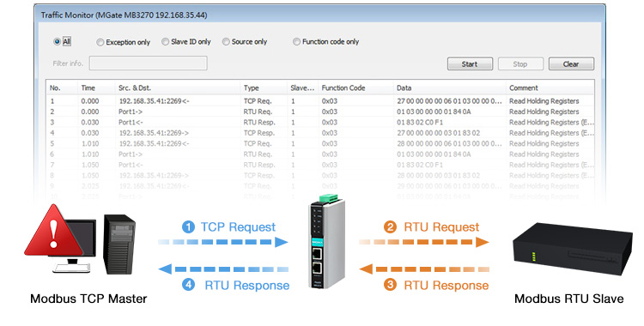Click the Stop button
Image resolution: width=644 pixels, height=326 pixels.
tap(520, 64)
